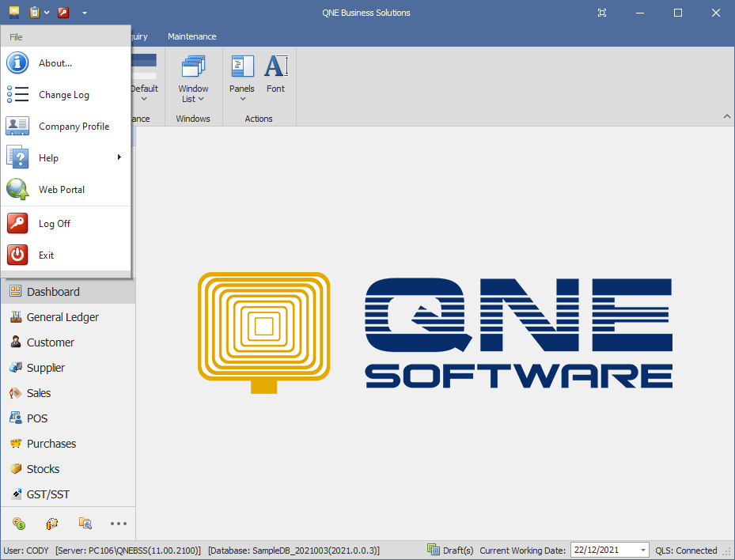Open the Current Working Date dropdown
Viewport: 735px width, 560px height.
pos(643,551)
